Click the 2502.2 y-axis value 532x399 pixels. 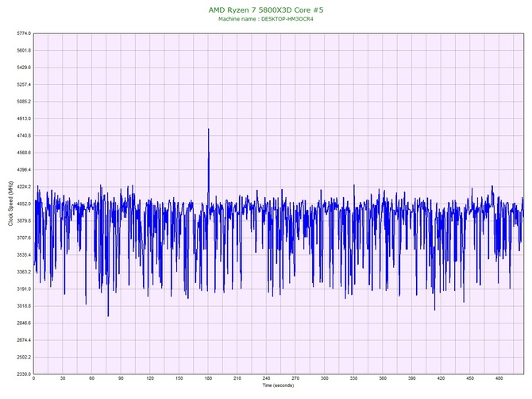(x=24, y=357)
